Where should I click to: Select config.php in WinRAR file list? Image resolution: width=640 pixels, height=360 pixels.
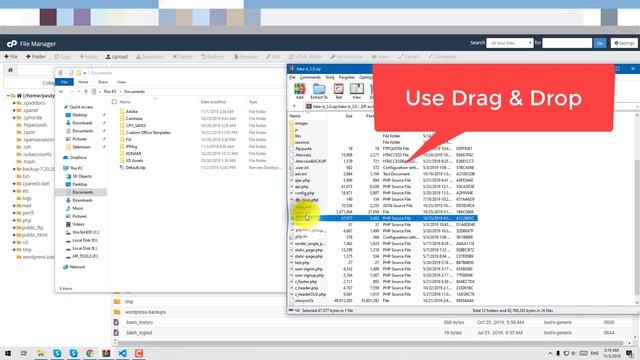tap(304, 193)
